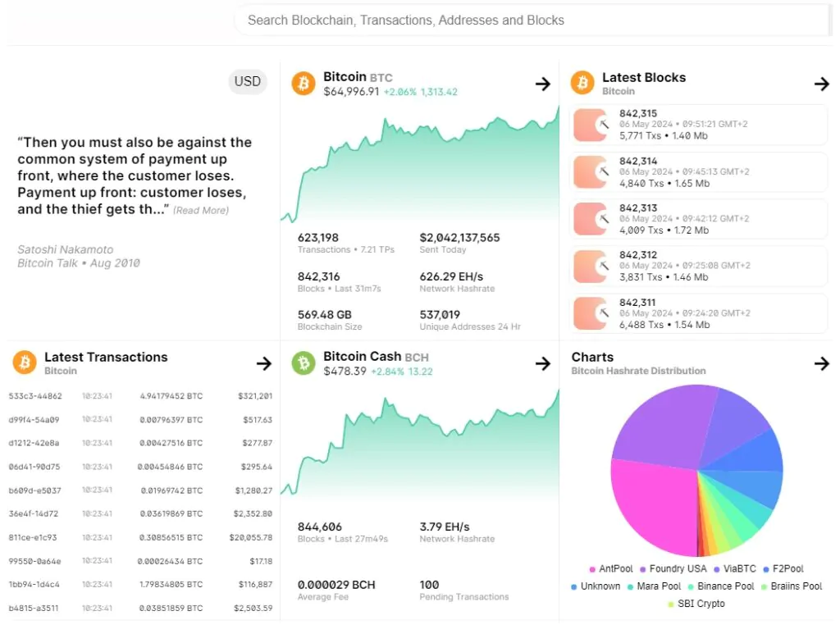Open block number 842,311
840x634 pixels.
pyautogui.click(x=637, y=303)
